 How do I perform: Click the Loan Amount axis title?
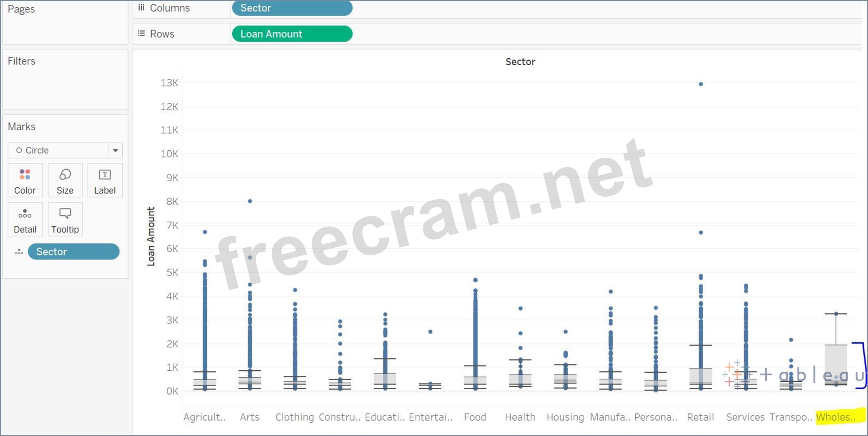tap(151, 236)
